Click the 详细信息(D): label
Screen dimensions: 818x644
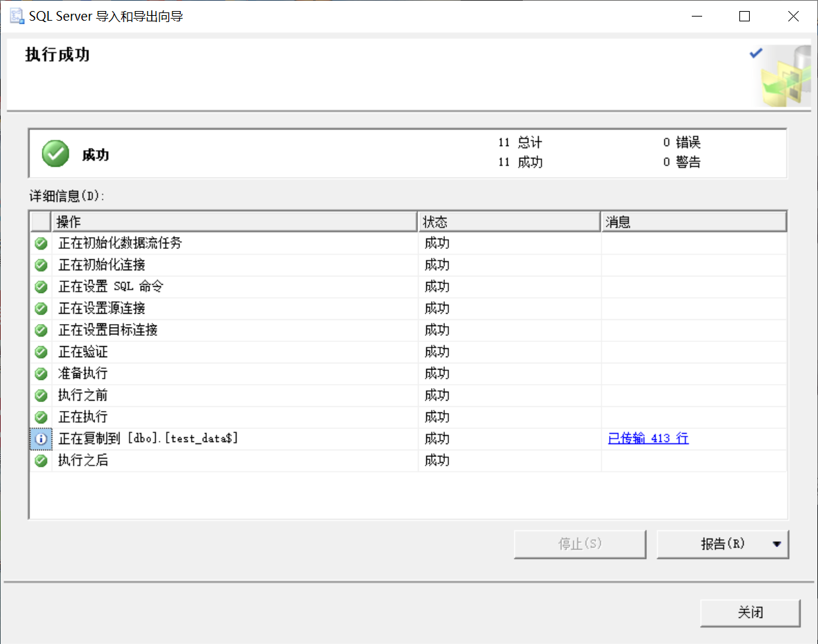[x=67, y=196]
